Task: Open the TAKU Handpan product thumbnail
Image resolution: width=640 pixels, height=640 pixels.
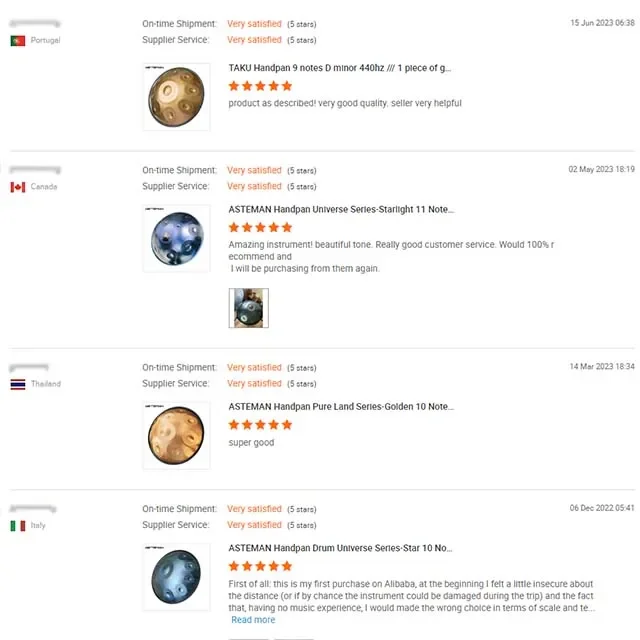Action: tap(176, 97)
